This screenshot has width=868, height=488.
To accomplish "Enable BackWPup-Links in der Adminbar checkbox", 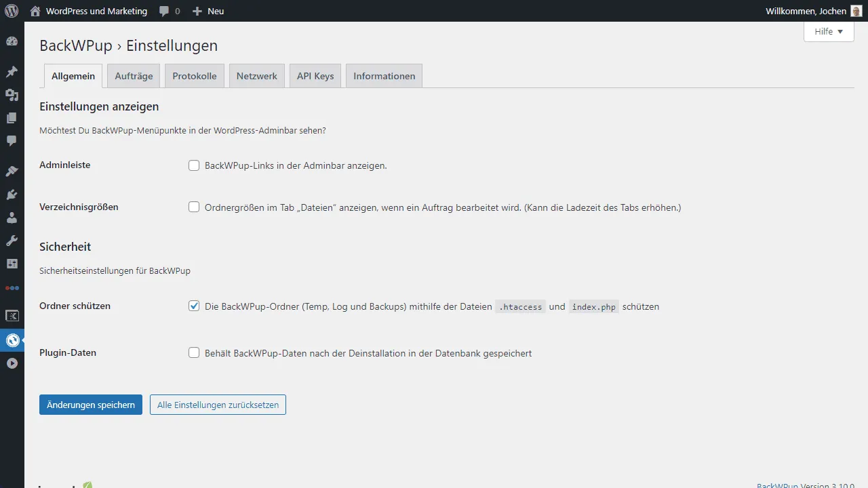I will click(x=194, y=165).
